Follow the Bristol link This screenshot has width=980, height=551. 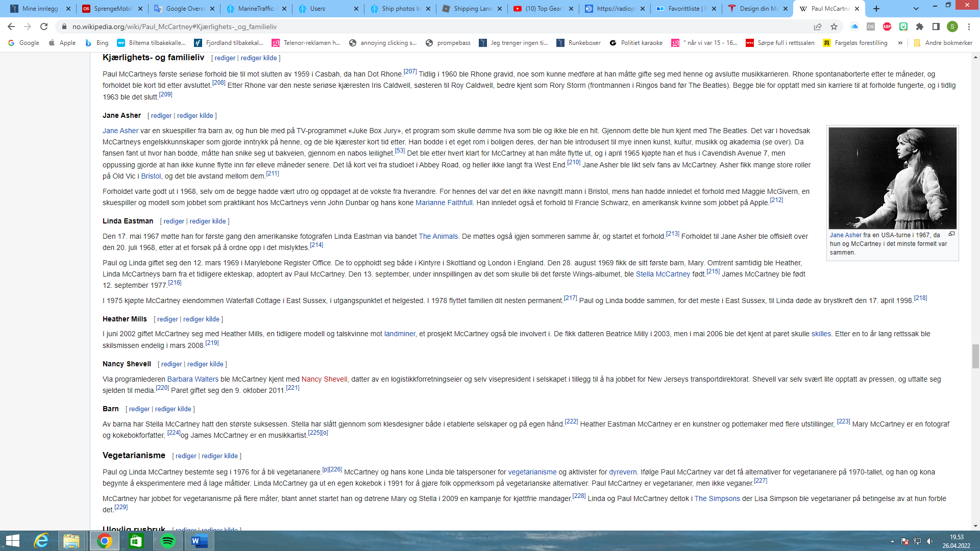151,177
